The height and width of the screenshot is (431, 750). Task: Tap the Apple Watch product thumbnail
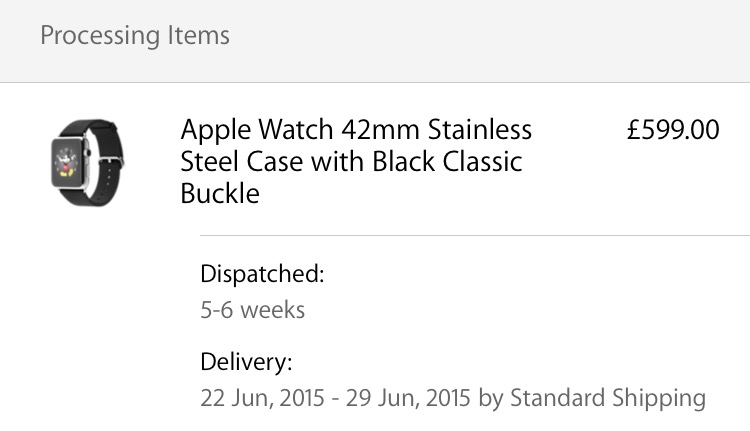coord(87,162)
